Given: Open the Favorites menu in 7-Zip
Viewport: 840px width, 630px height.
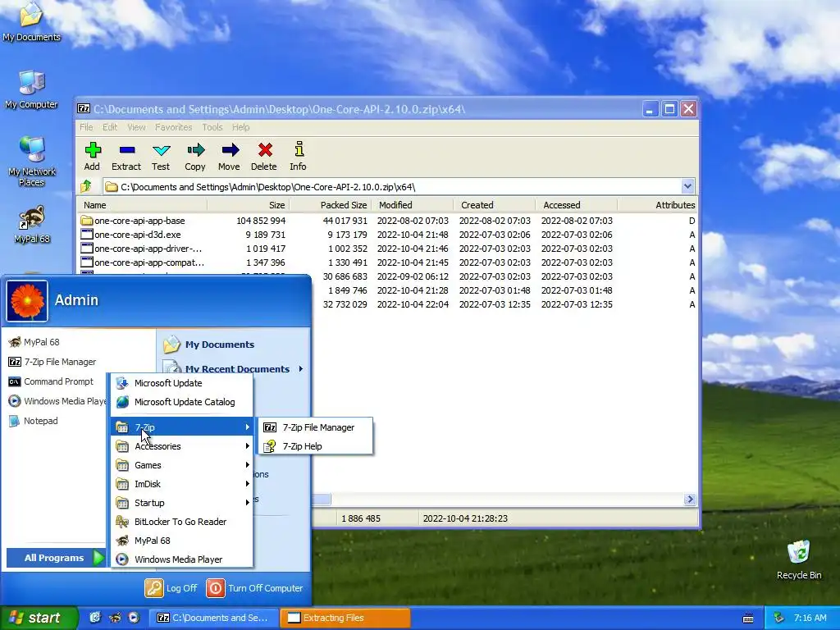Looking at the screenshot, I should [x=174, y=127].
